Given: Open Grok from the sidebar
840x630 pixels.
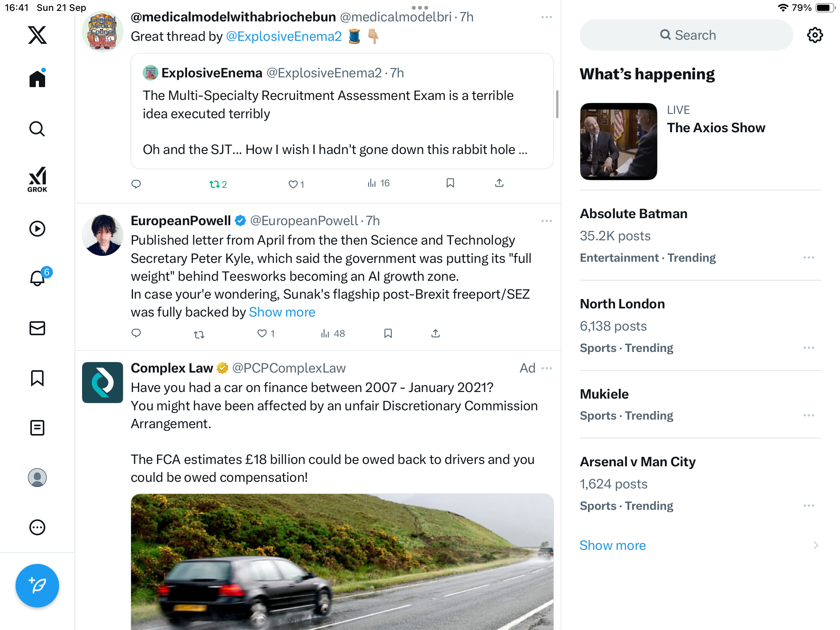Looking at the screenshot, I should coord(37,180).
